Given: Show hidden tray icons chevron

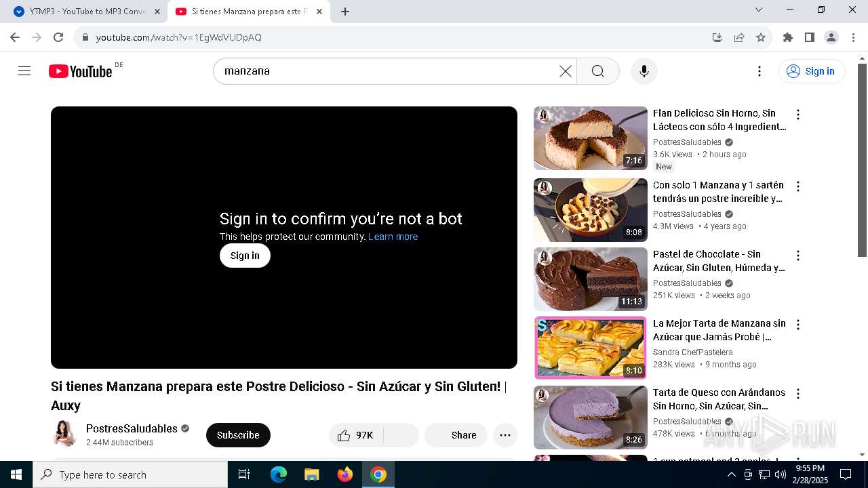Looking at the screenshot, I should 732,474.
